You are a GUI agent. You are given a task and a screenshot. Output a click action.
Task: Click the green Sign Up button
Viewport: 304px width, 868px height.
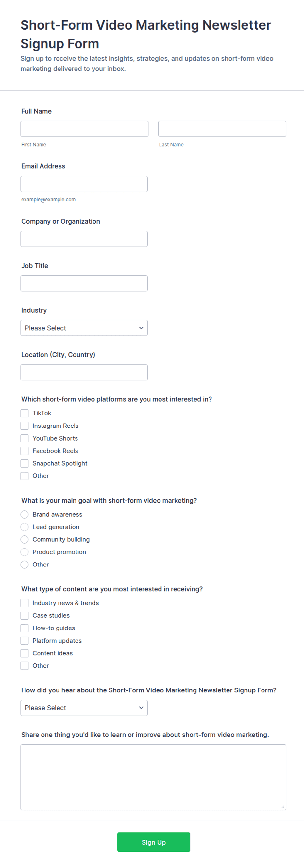154,842
